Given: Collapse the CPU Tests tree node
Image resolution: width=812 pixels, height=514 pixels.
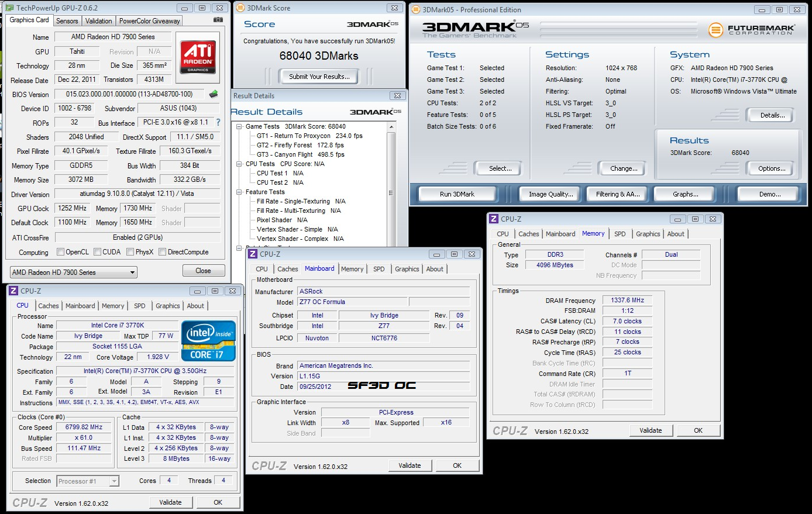Looking at the screenshot, I should (239, 164).
